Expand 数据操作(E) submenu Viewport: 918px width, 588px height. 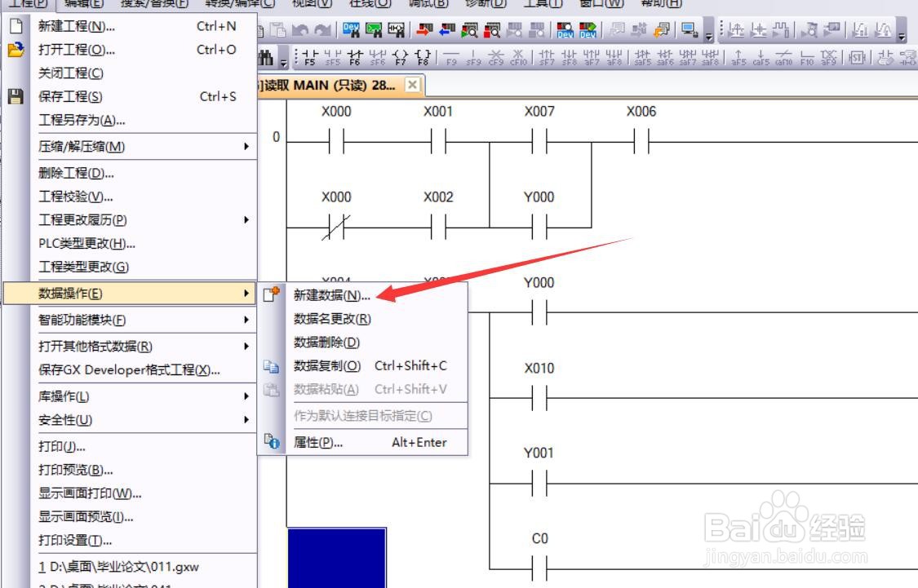tap(130, 293)
